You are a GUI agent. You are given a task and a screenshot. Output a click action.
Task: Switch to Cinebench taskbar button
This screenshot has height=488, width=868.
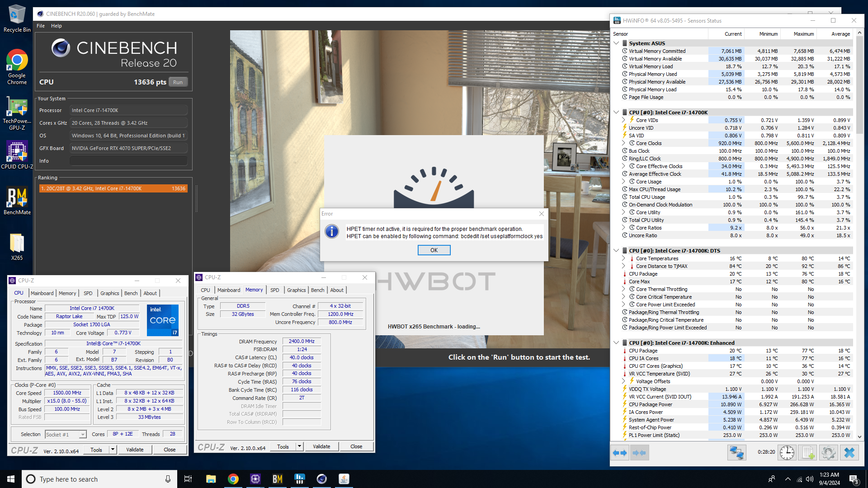click(322, 479)
